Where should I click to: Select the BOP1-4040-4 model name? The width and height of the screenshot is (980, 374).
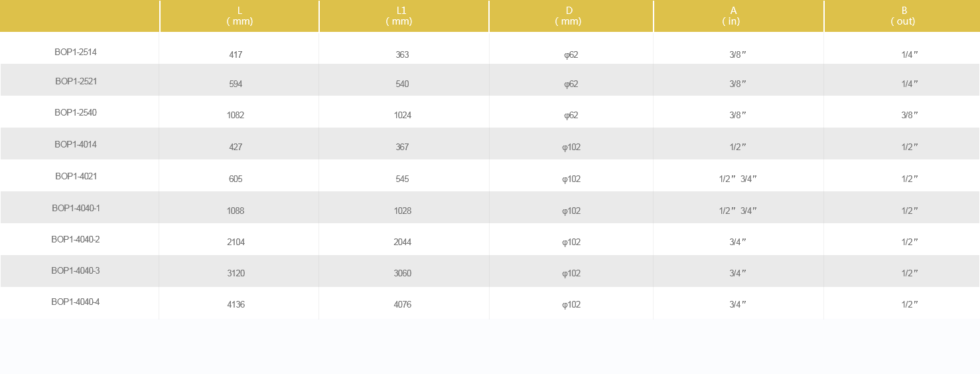tap(76, 302)
